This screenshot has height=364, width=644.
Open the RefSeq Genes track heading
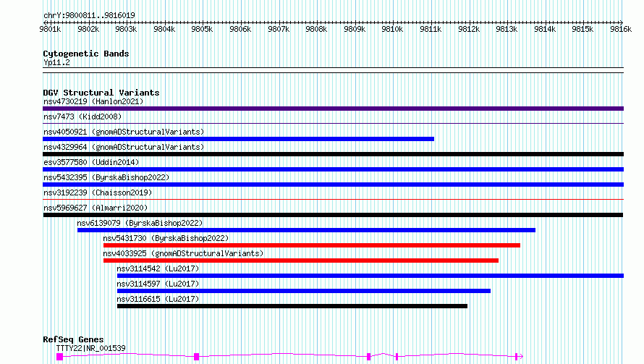[x=73, y=339]
